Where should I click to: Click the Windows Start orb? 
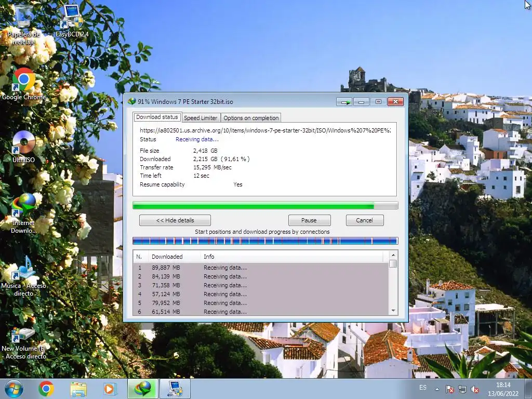14,389
